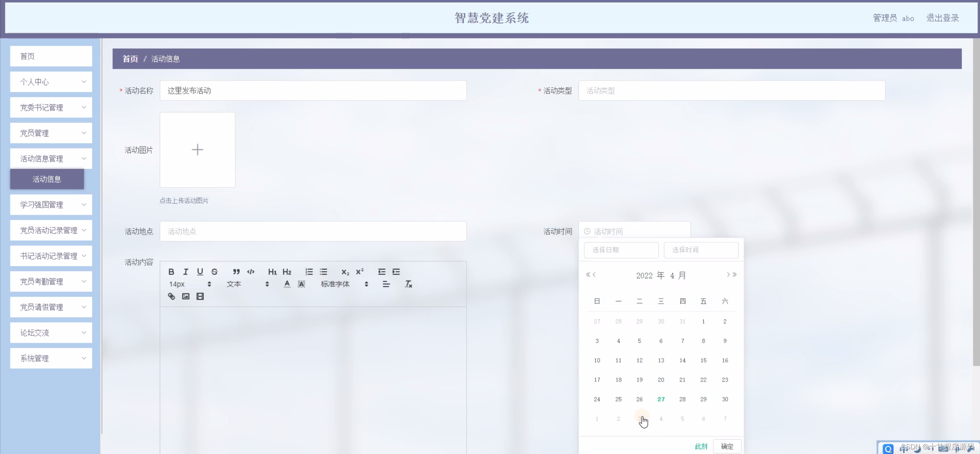
Task: Go to 首页 in sidebar menu
Action: 51,56
